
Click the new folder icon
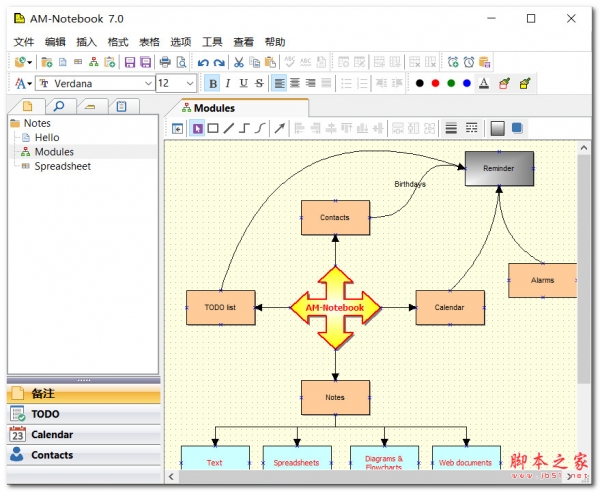[47, 62]
